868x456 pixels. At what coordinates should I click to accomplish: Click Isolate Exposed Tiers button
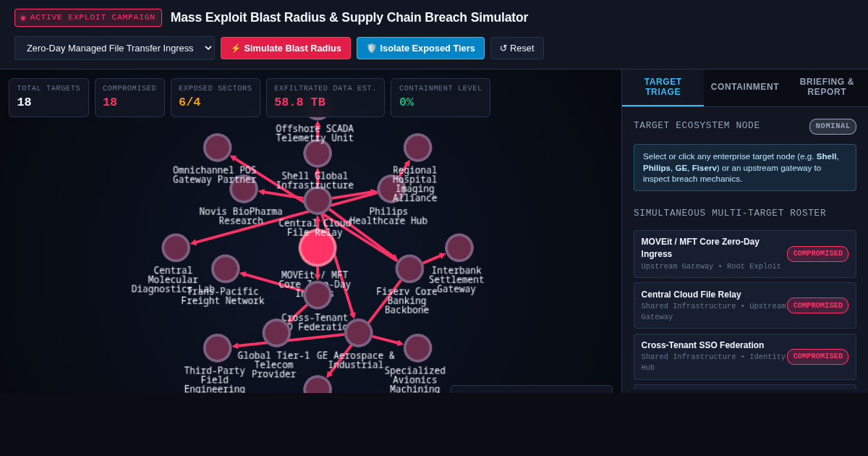pyautogui.click(x=420, y=48)
